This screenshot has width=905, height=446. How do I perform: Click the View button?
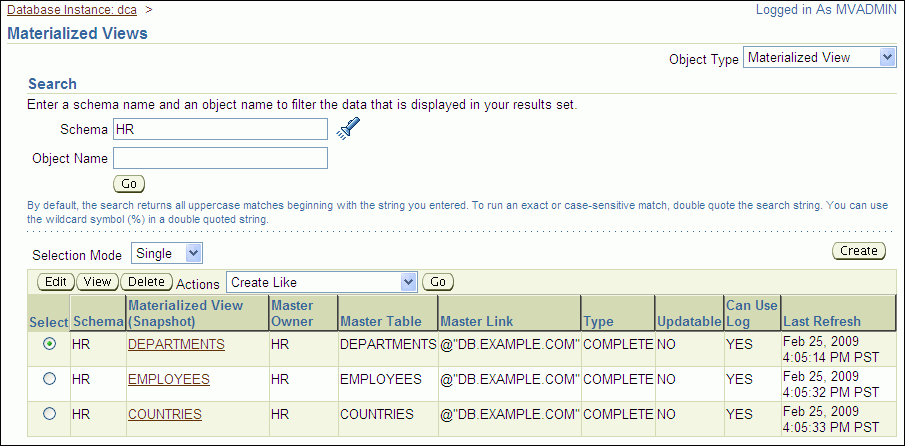click(x=96, y=282)
